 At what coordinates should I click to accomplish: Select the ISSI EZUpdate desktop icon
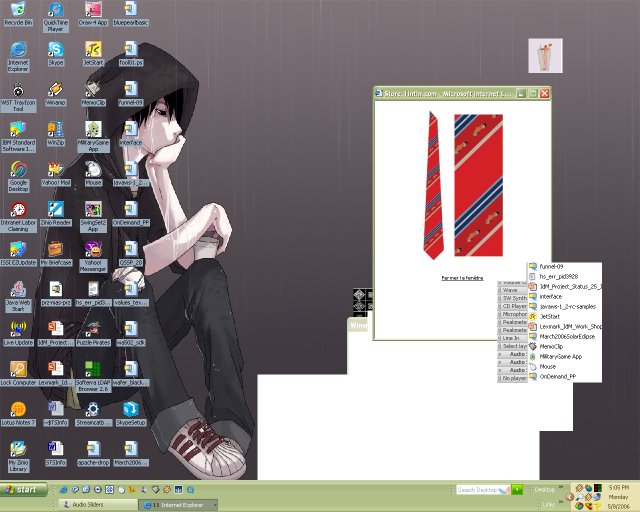point(18,254)
